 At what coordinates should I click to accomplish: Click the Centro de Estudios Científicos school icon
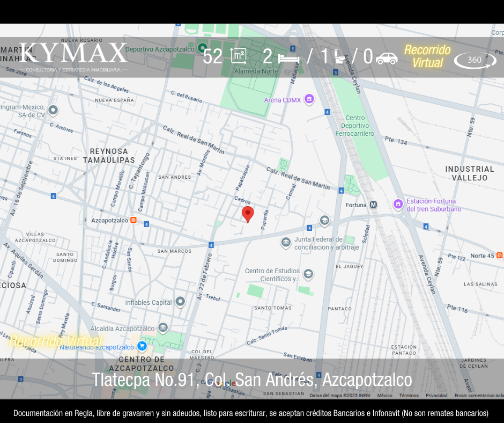[308, 274]
